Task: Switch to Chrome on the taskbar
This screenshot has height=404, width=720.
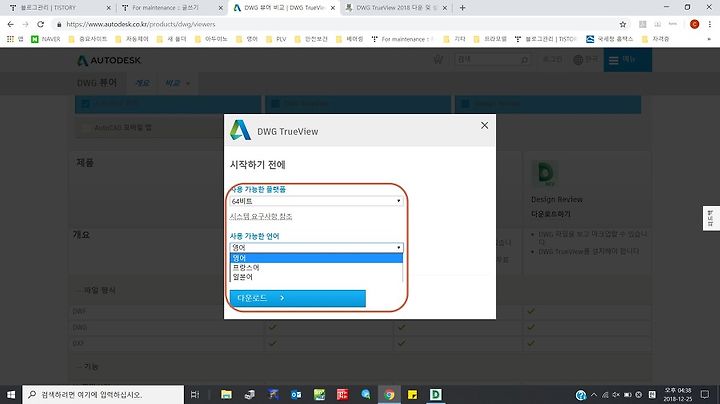Action: pos(389,394)
